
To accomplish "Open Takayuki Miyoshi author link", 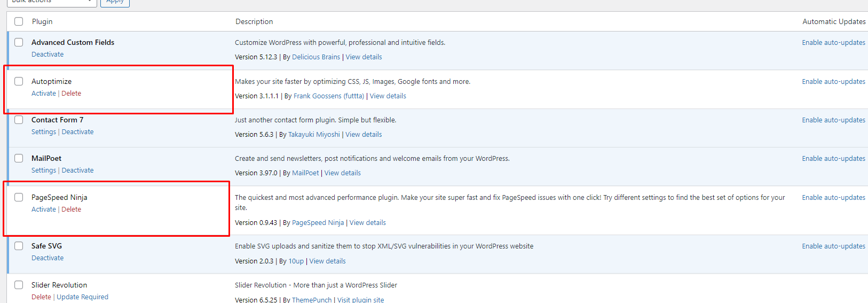I will [x=314, y=135].
